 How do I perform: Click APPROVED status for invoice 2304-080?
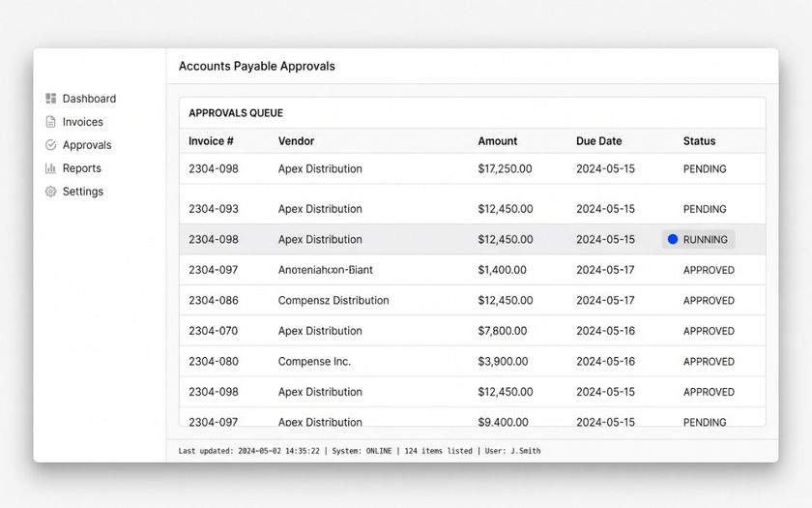(x=709, y=361)
